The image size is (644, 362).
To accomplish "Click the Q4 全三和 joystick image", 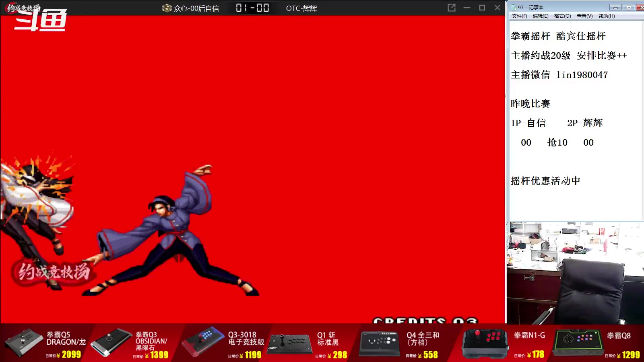I will (x=380, y=343).
